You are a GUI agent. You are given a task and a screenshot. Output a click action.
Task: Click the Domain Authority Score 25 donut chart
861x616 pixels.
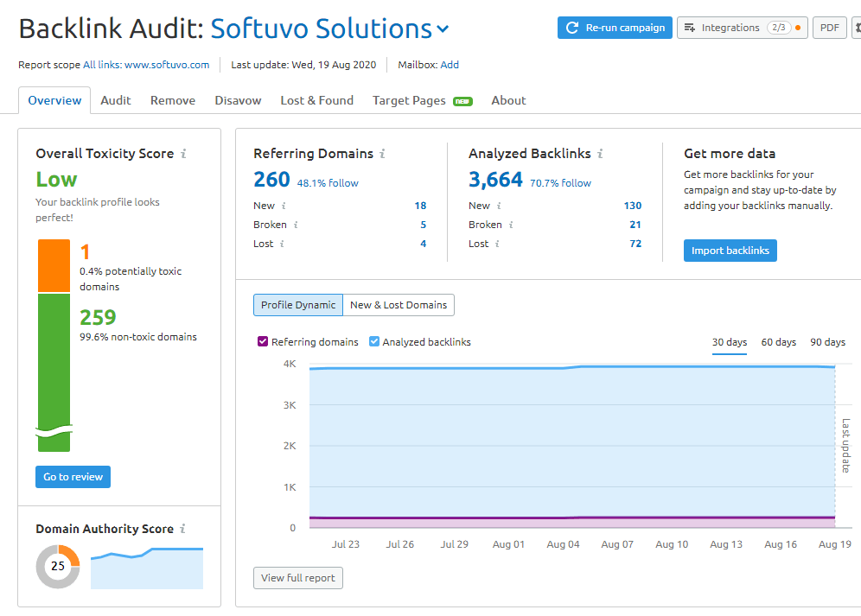click(x=58, y=567)
